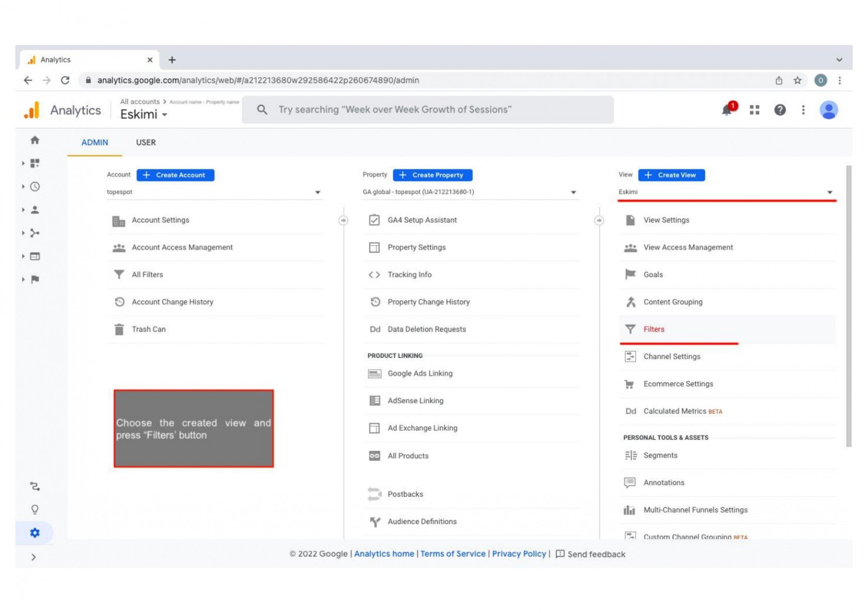
Task: Click the arrow between Account and Property columns
Action: [343, 221]
